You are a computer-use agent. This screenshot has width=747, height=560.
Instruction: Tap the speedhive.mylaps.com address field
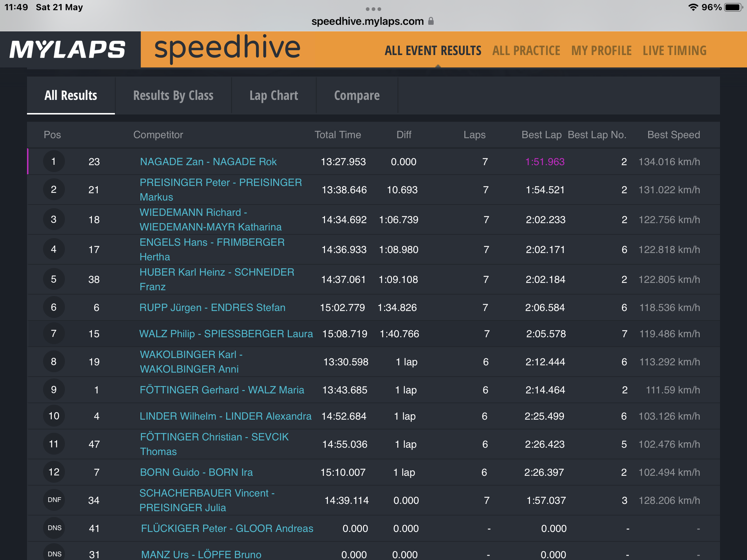(367, 21)
